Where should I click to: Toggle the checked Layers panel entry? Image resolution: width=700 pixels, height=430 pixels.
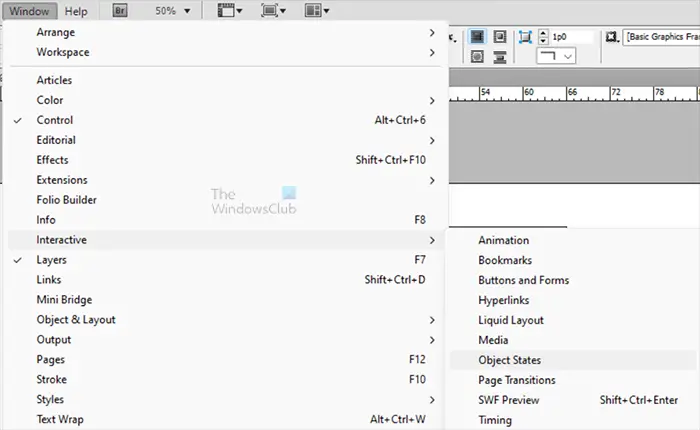click(x=226, y=260)
